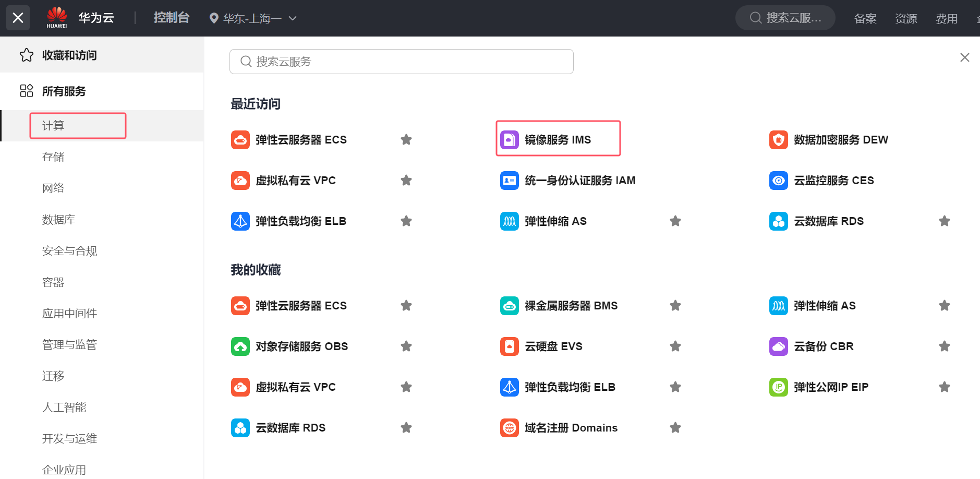Viewport: 980px width, 479px height.
Task: Click the 云备份 CBR purple icon
Action: (x=779, y=346)
